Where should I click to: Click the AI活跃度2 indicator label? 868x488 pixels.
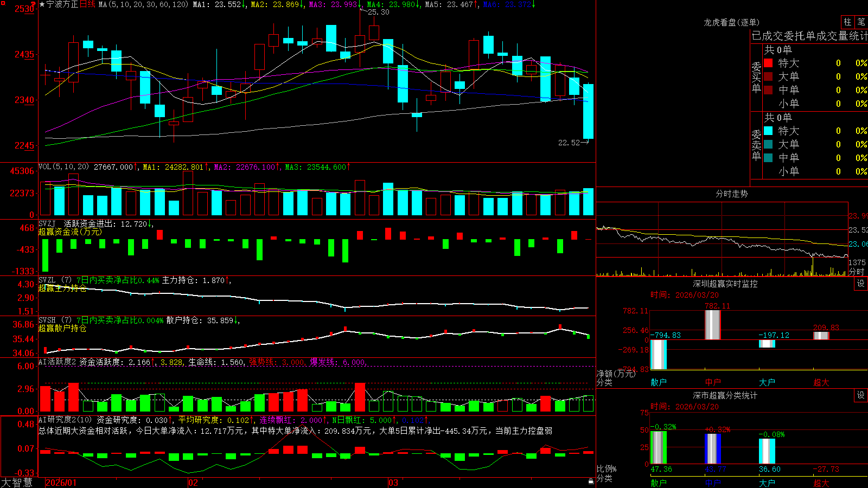click(58, 362)
